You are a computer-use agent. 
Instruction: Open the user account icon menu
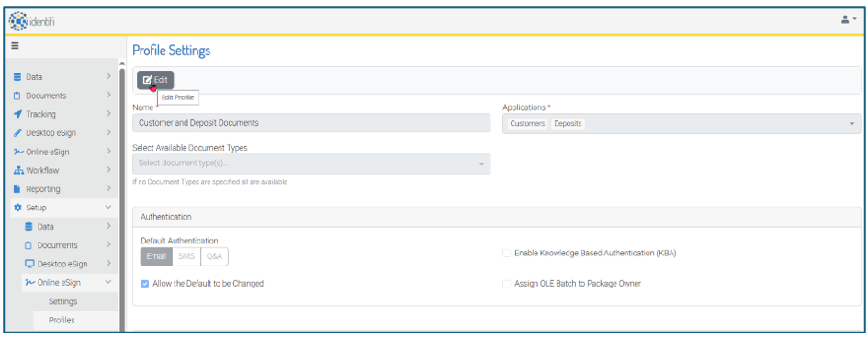click(849, 19)
